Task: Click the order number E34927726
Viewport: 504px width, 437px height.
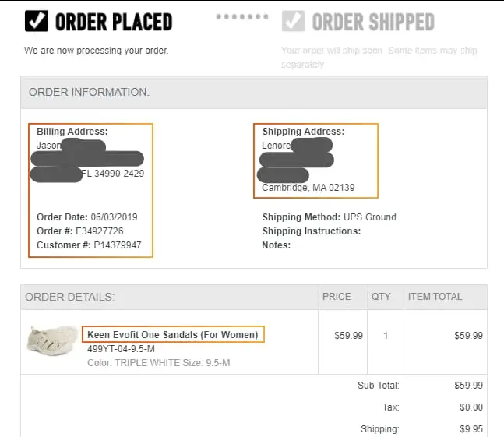Action: [x=97, y=231]
